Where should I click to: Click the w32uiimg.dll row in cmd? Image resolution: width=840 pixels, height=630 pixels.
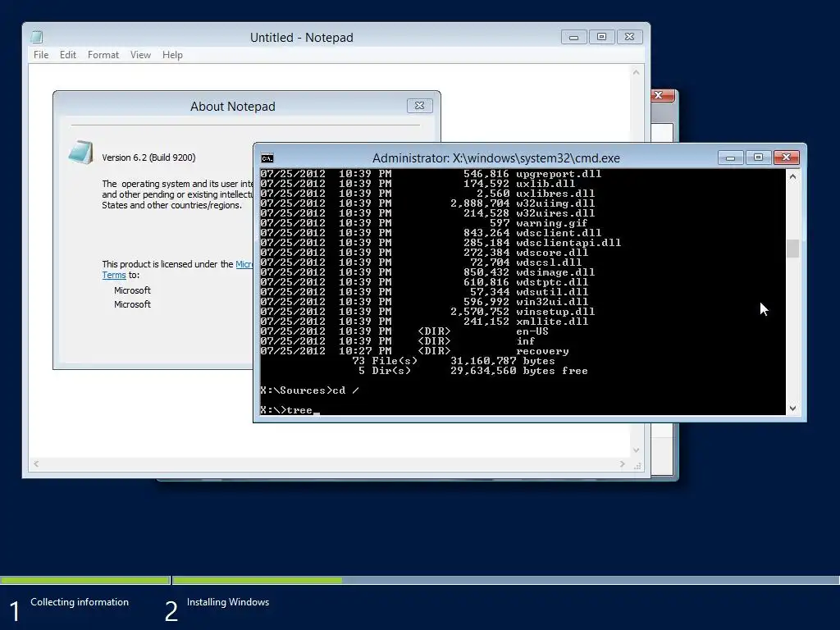tap(427, 203)
